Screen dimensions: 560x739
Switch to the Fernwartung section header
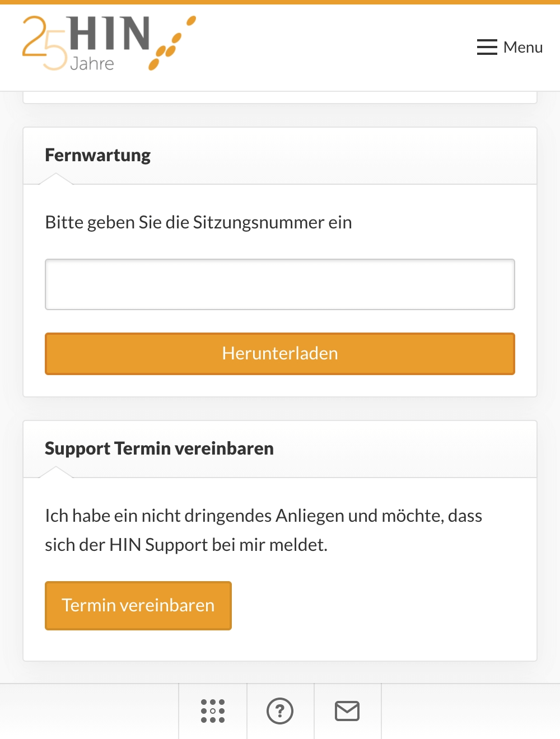[97, 155]
